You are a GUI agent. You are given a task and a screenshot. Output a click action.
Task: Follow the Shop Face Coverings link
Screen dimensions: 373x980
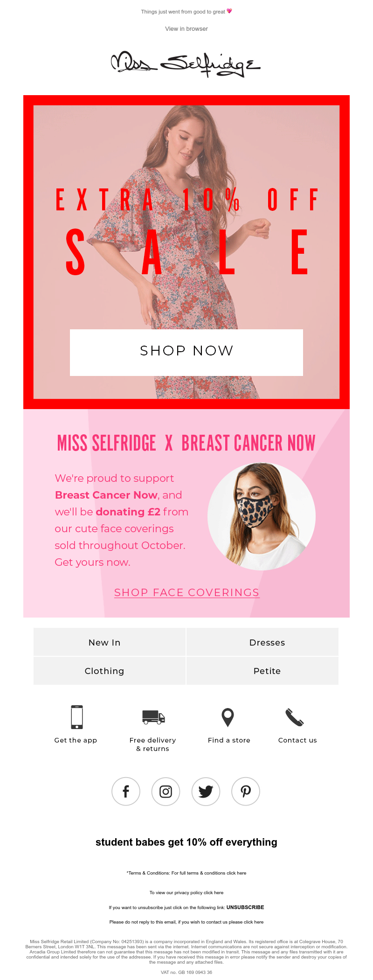186,592
